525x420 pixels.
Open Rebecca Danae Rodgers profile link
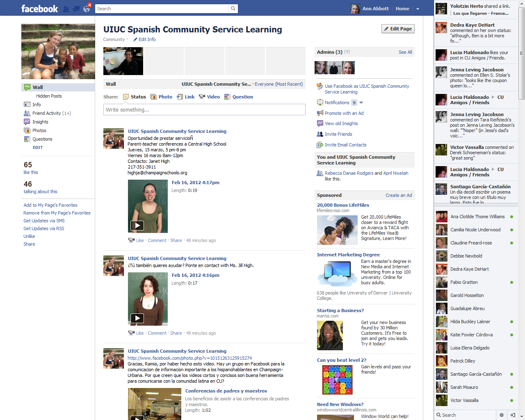(x=349, y=173)
